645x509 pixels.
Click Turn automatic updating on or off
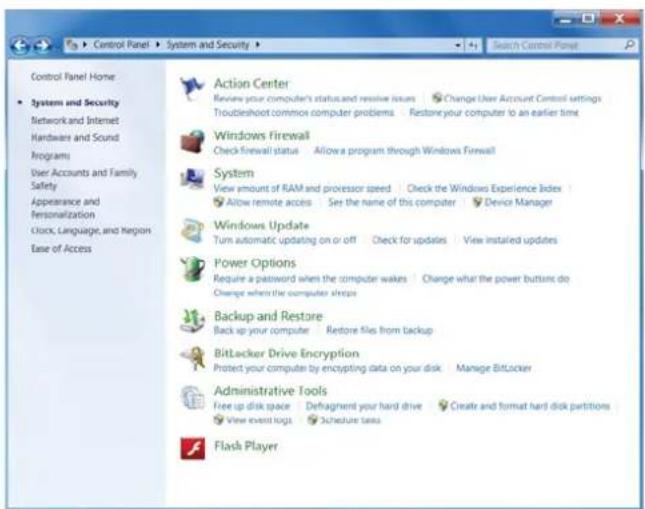pyautogui.click(x=285, y=240)
